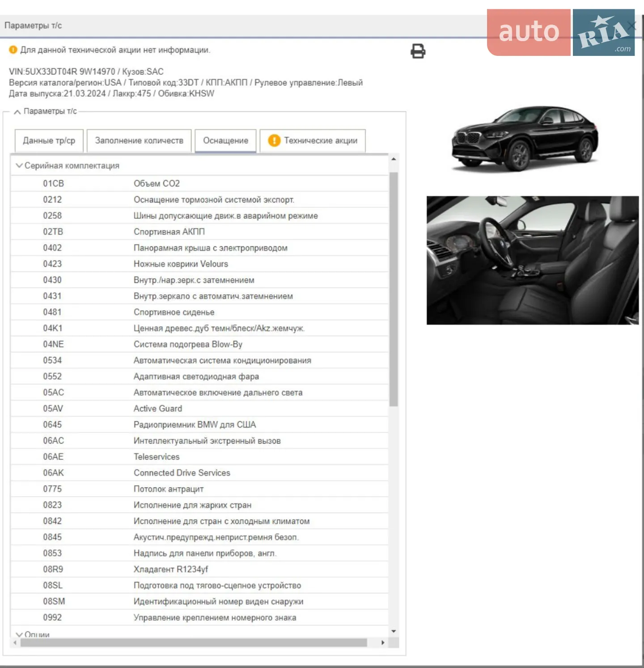
Task: Select row 0845 Акустич.предупрежд.неприст.ремня безоп.
Action: pyautogui.click(x=199, y=537)
